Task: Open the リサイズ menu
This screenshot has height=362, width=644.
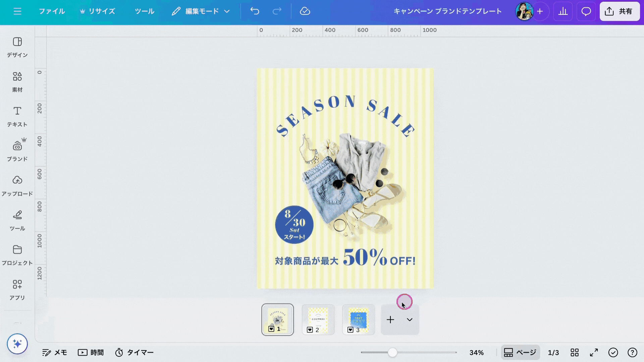Action: pos(98,11)
